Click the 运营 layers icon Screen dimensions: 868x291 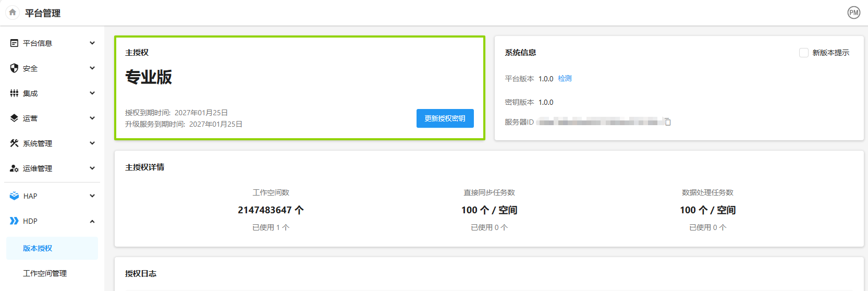14,118
